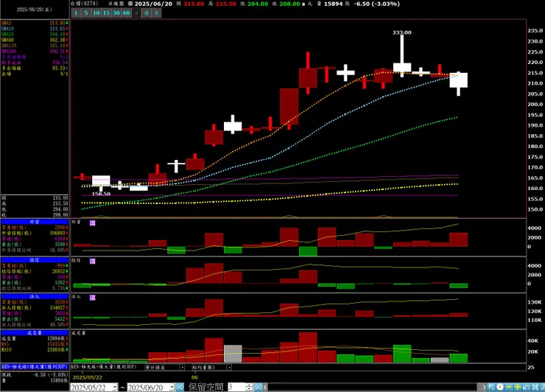Click GO button after 保留空間 field
The height and width of the screenshot is (392, 545).
pyautogui.click(x=259, y=387)
